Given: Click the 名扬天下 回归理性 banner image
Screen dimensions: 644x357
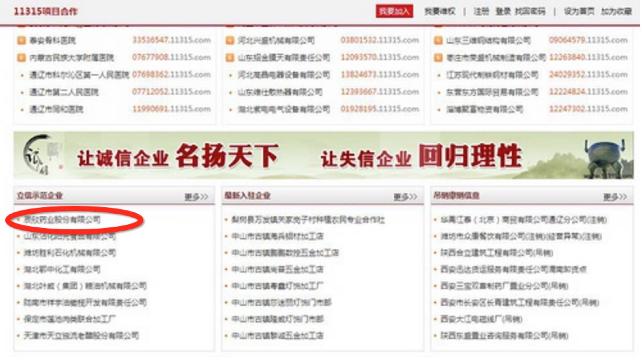Looking at the screenshot, I should coord(323,156).
